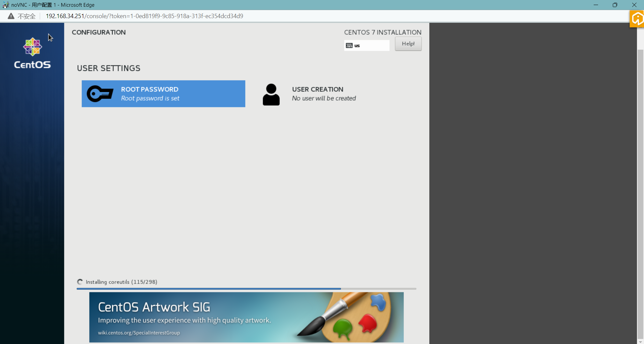The width and height of the screenshot is (644, 344).
Task: Click the CONFIGURATION title text
Action: 99,32
